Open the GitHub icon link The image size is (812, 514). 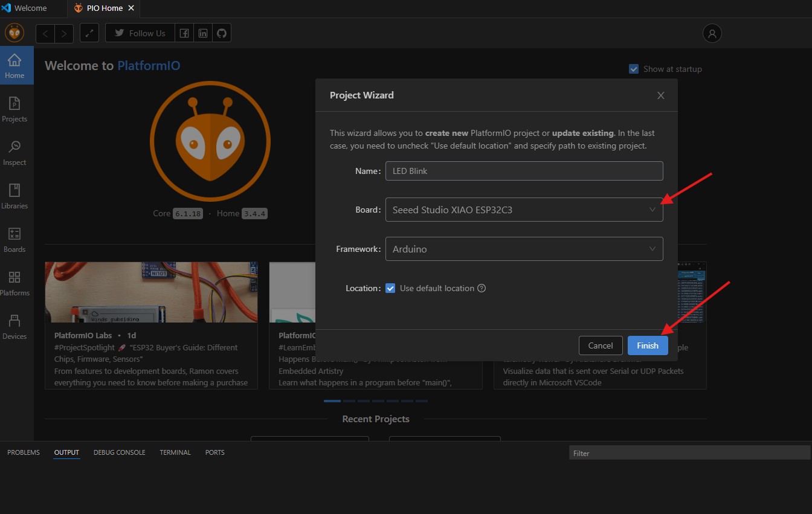(x=222, y=33)
